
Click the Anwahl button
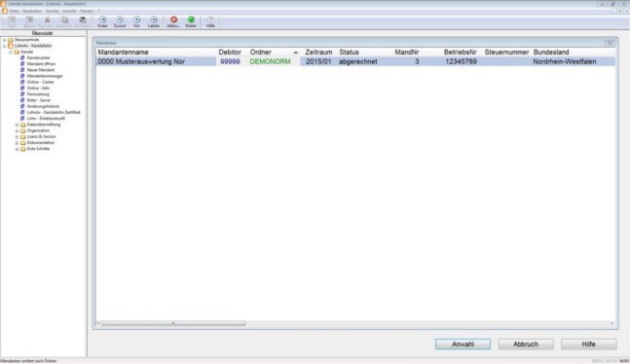pos(463,344)
